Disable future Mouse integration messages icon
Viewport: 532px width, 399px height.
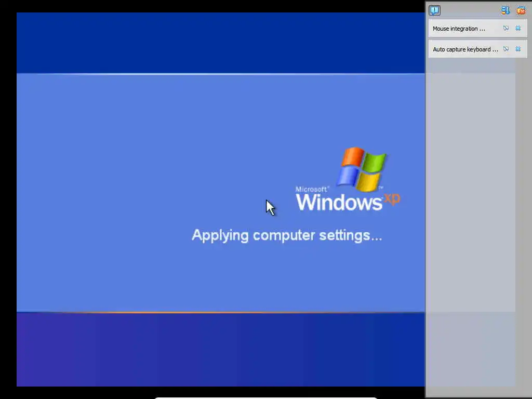(x=506, y=28)
